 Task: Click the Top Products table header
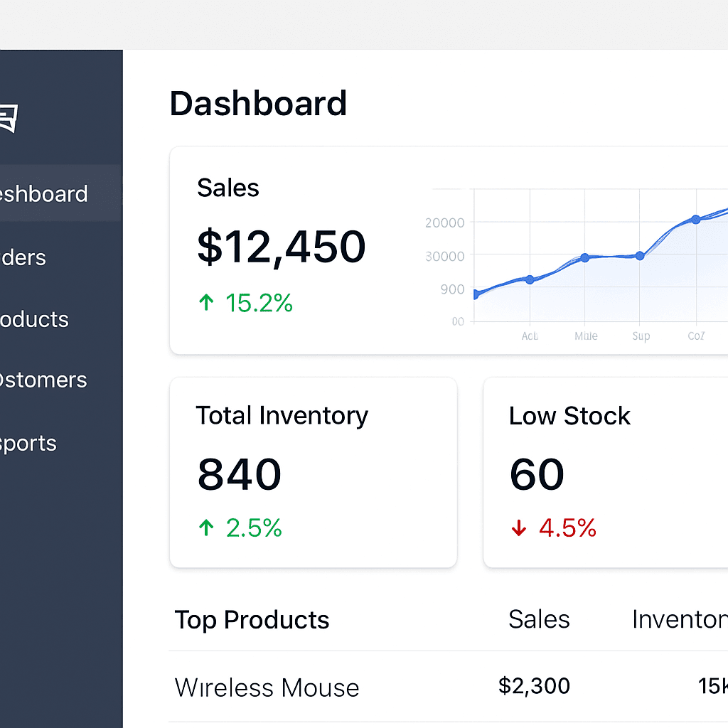252,620
